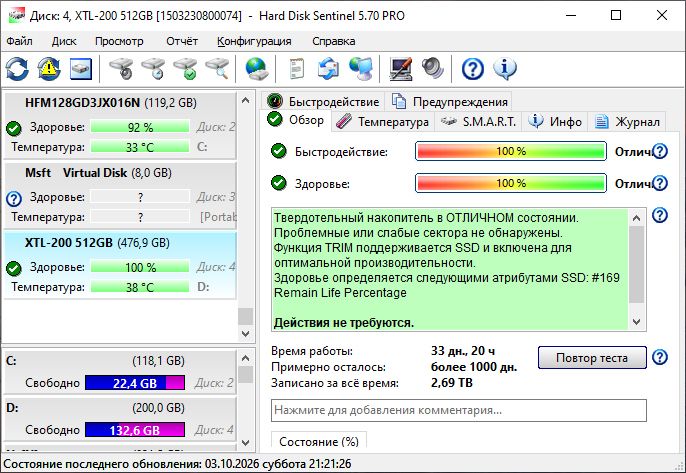
Task: Open the notepad report toolbar icon
Action: coord(297,69)
